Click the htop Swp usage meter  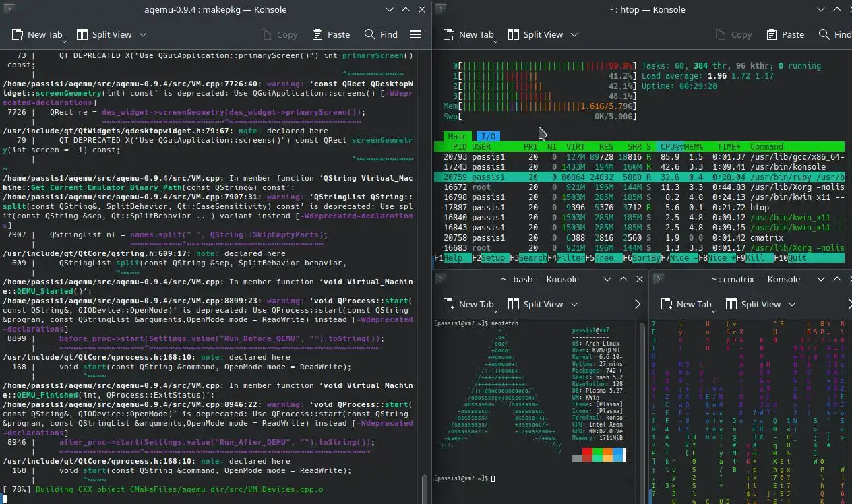click(540, 117)
